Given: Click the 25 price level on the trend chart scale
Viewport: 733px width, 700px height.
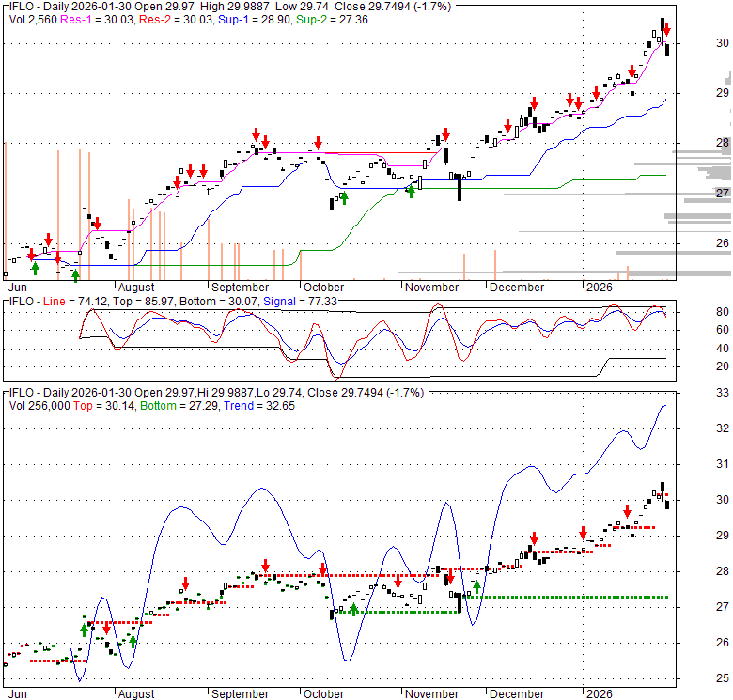Looking at the screenshot, I should pos(723,678).
